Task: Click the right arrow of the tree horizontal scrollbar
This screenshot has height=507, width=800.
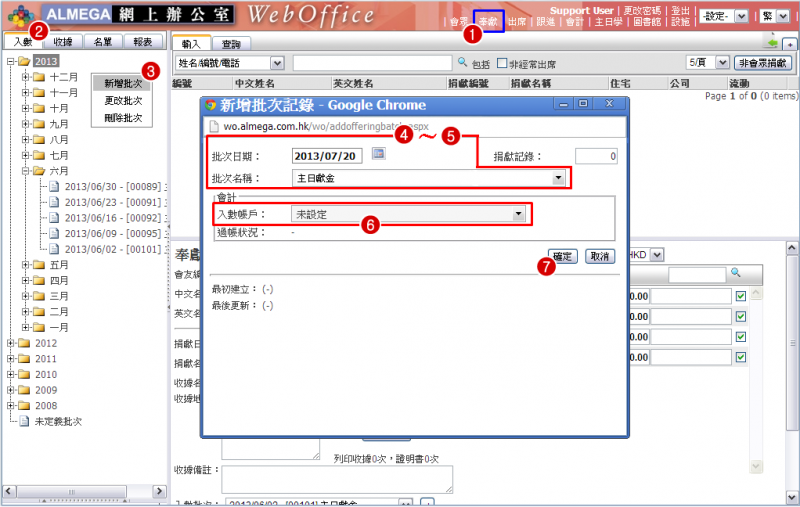Action: [x=159, y=491]
